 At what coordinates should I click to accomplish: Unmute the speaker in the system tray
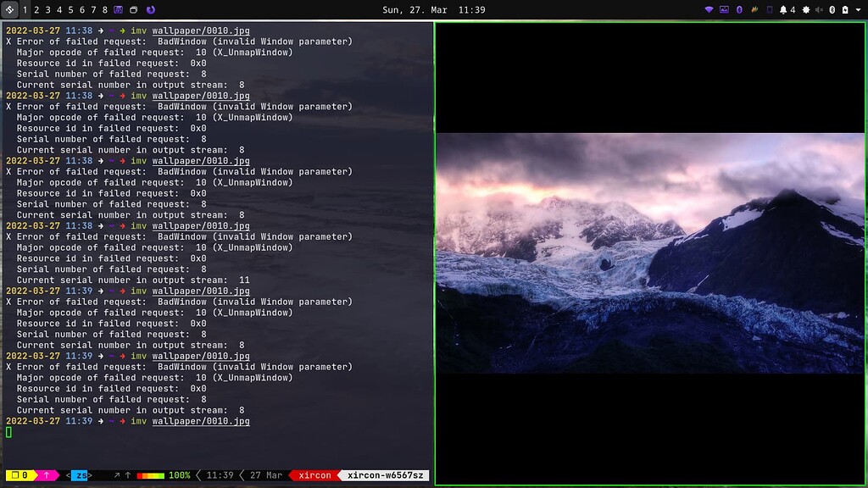820,9
